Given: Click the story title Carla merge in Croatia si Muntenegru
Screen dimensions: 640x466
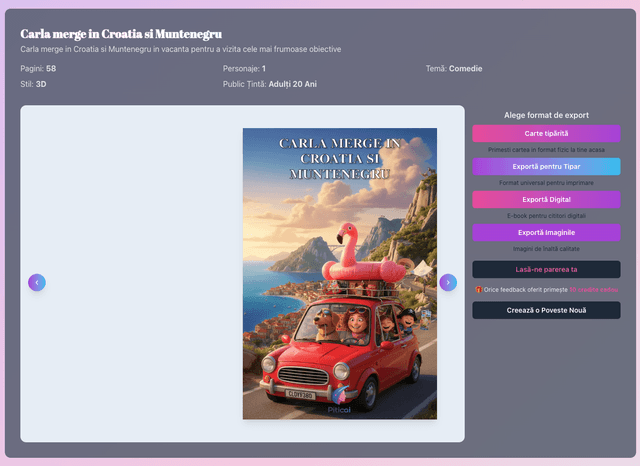Looking at the screenshot, I should click(x=121, y=34).
